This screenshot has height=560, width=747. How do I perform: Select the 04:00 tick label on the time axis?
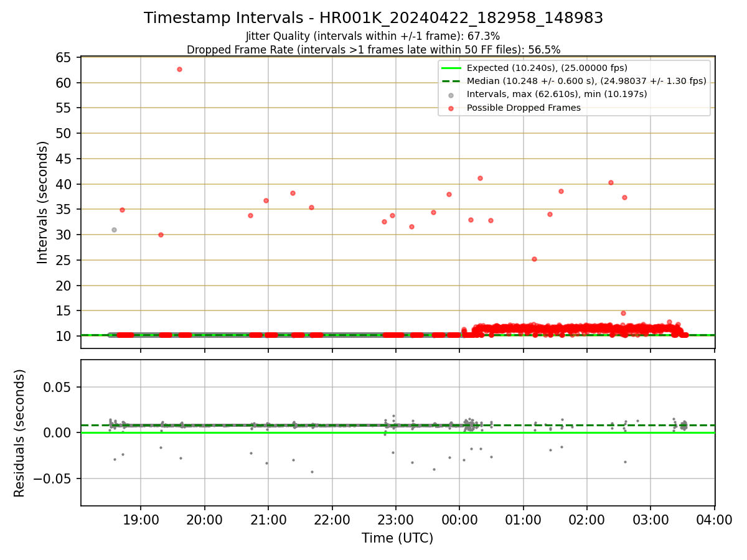[x=715, y=521]
